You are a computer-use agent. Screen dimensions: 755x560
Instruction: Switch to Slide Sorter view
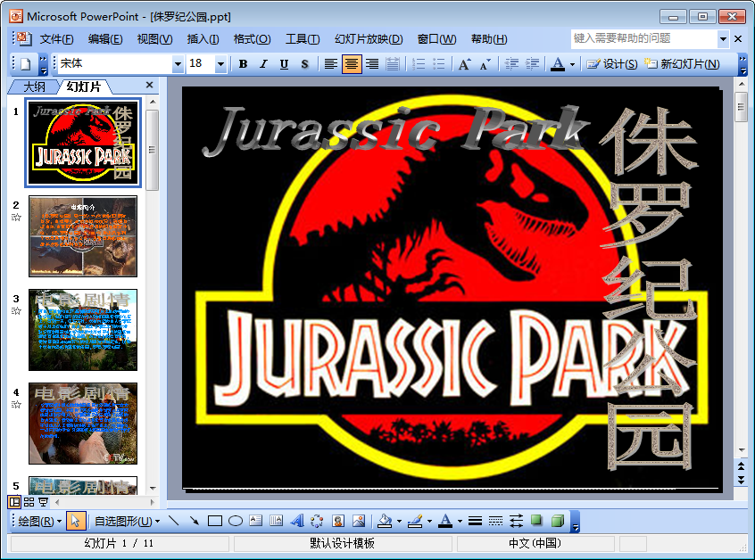tap(29, 502)
